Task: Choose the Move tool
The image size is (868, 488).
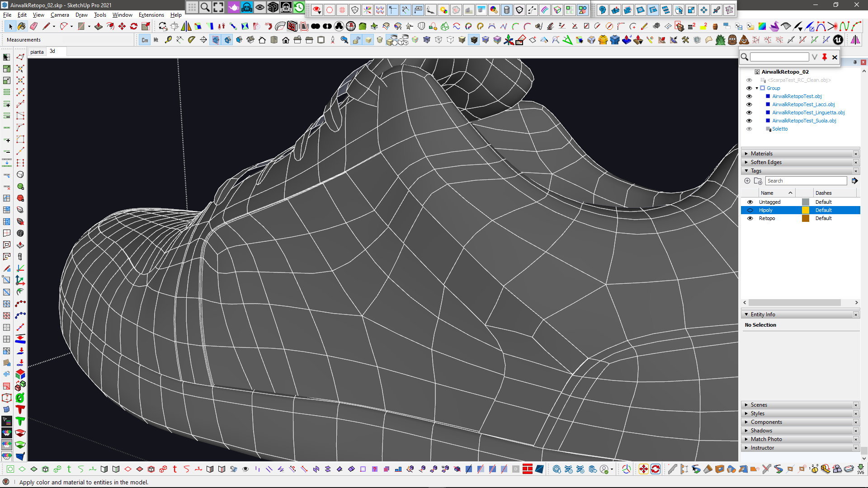Action: coord(122,27)
